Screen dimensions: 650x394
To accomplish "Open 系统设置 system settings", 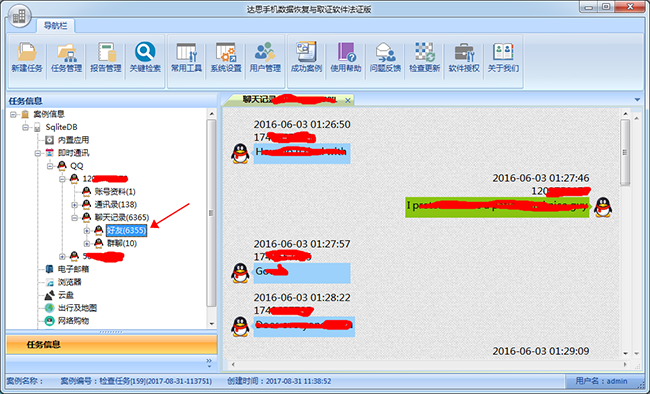I will pyautogui.click(x=226, y=57).
